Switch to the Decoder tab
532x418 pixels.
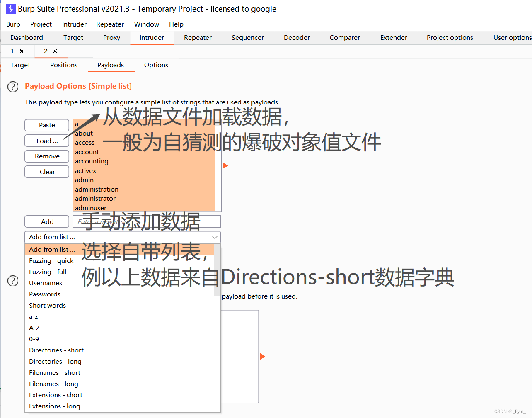297,38
